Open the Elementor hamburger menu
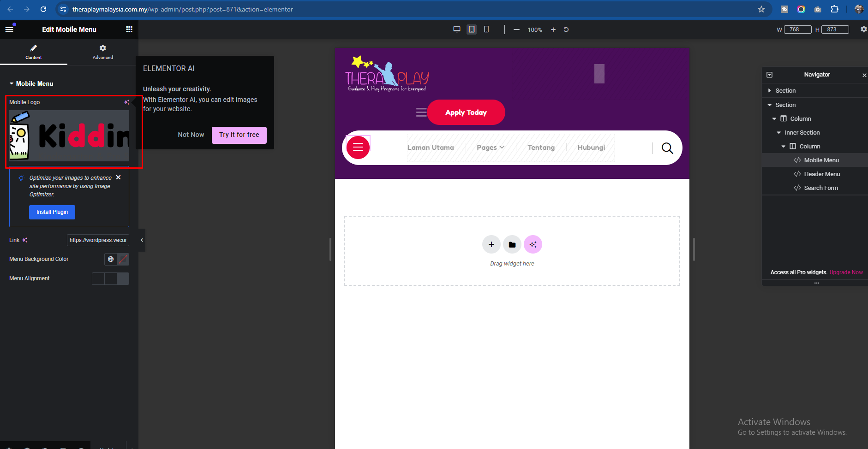Image resolution: width=868 pixels, height=449 pixels. click(9, 30)
